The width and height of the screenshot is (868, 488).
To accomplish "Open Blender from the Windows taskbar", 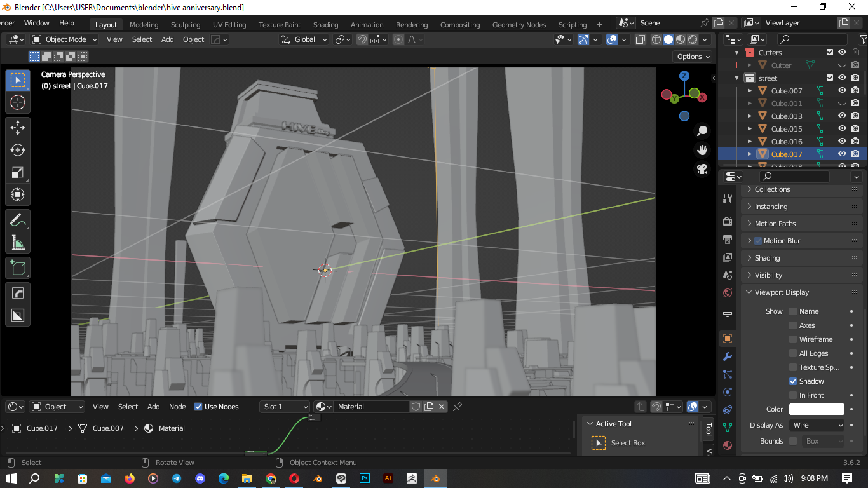I will [x=435, y=478].
